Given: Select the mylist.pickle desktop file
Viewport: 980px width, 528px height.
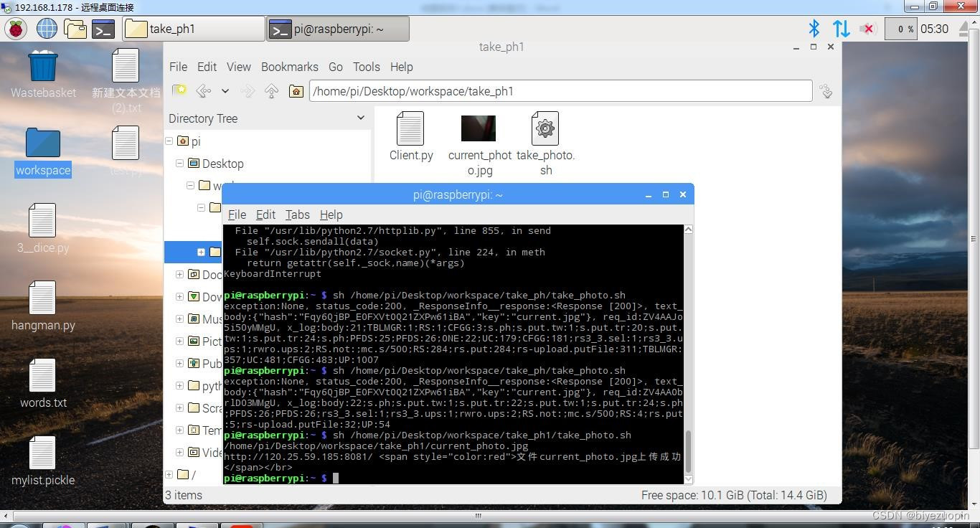Looking at the screenshot, I should (43, 461).
